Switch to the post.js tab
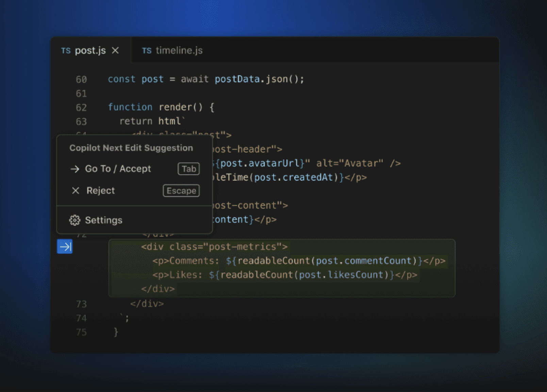Viewport: 547px width, 392px height. [90, 50]
